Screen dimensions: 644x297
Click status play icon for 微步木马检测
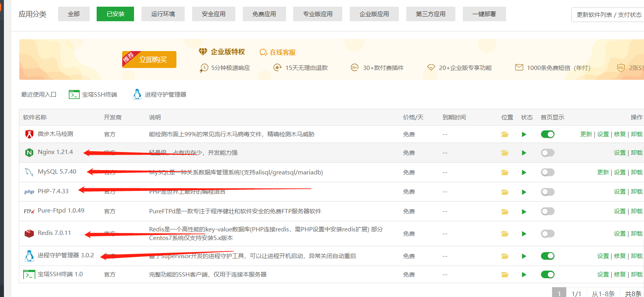coord(524,134)
